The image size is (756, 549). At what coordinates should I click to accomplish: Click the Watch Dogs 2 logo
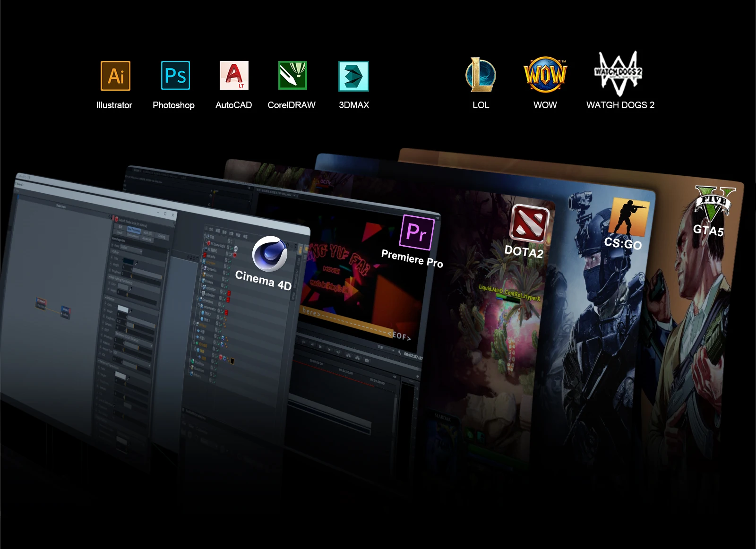[619, 74]
